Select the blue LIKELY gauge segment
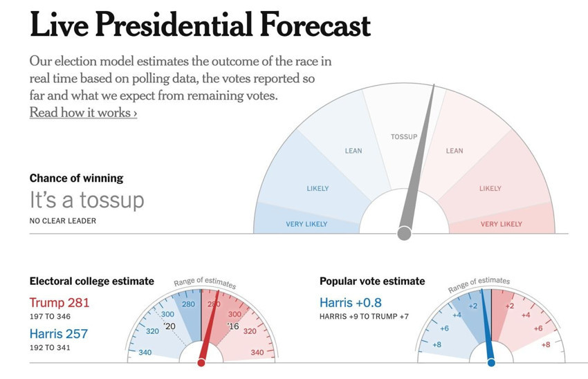Screen dimensions: 588x379 click(x=318, y=188)
